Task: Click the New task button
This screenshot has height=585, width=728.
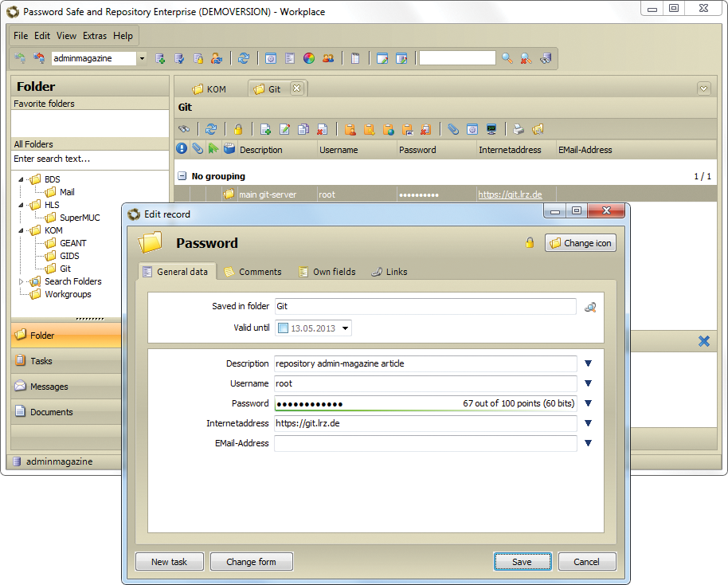Action: [169, 561]
